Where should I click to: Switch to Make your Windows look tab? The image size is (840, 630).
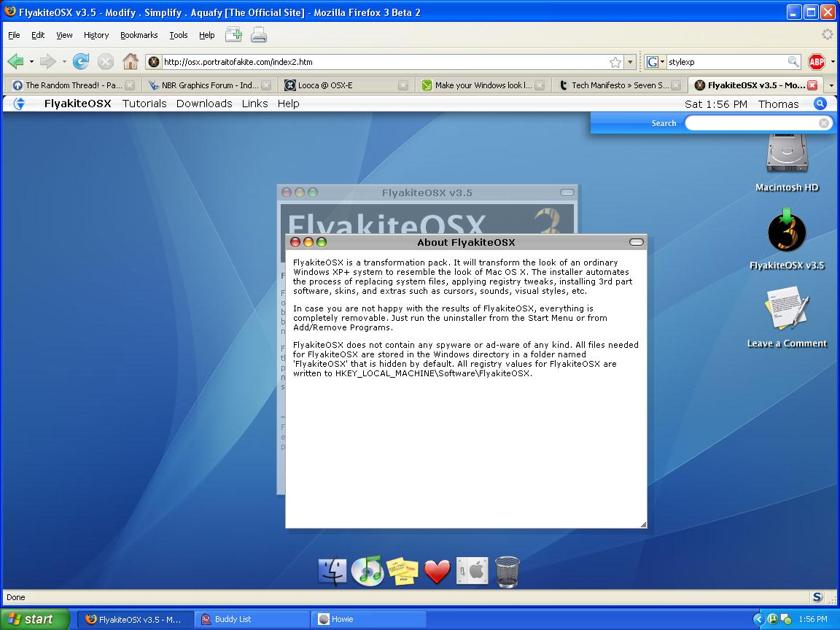coord(483,85)
